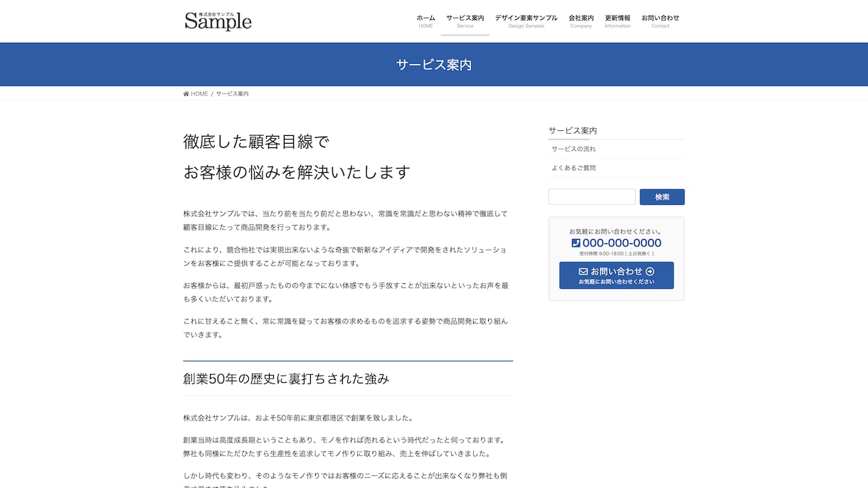Click the paragraph starting 株式会社サンプルでは
Image resolution: width=868 pixels, height=488 pixels.
346,221
